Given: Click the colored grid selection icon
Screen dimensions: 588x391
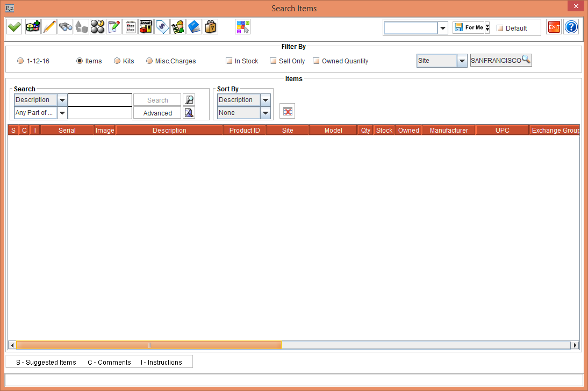Looking at the screenshot, I should coord(242,27).
